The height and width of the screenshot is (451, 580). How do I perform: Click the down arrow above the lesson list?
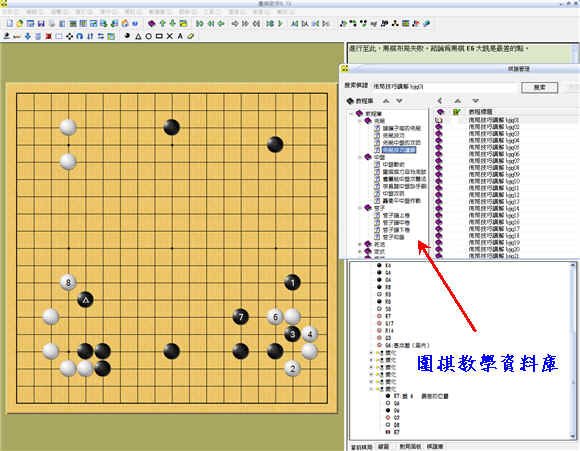476,101
